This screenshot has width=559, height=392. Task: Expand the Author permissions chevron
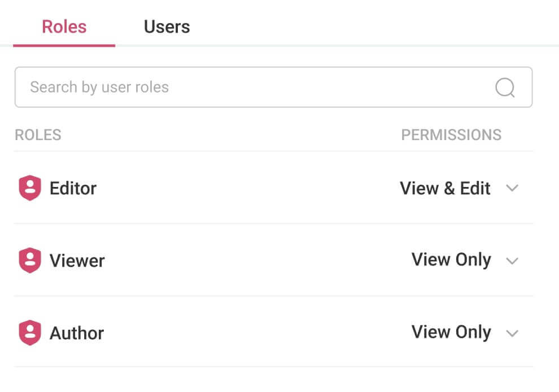click(512, 333)
